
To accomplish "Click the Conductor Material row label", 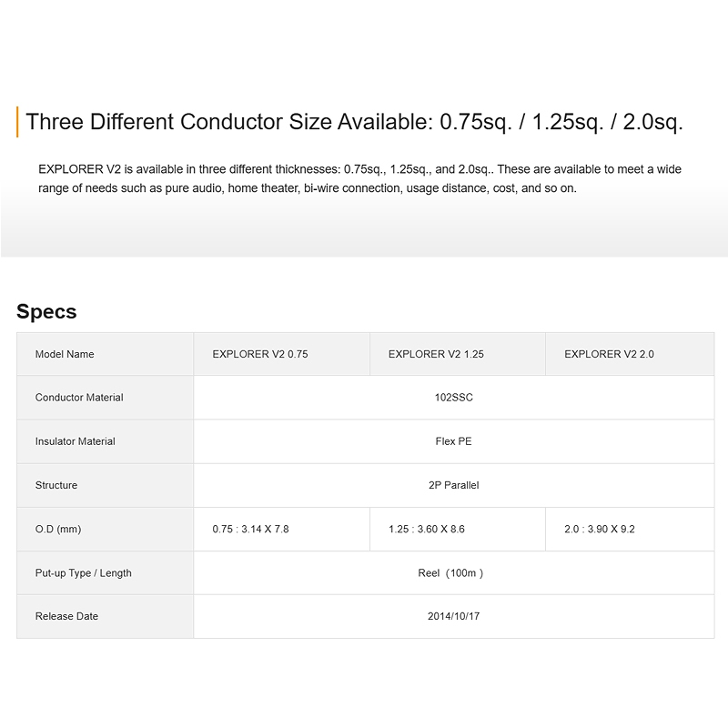I will 79,398.
